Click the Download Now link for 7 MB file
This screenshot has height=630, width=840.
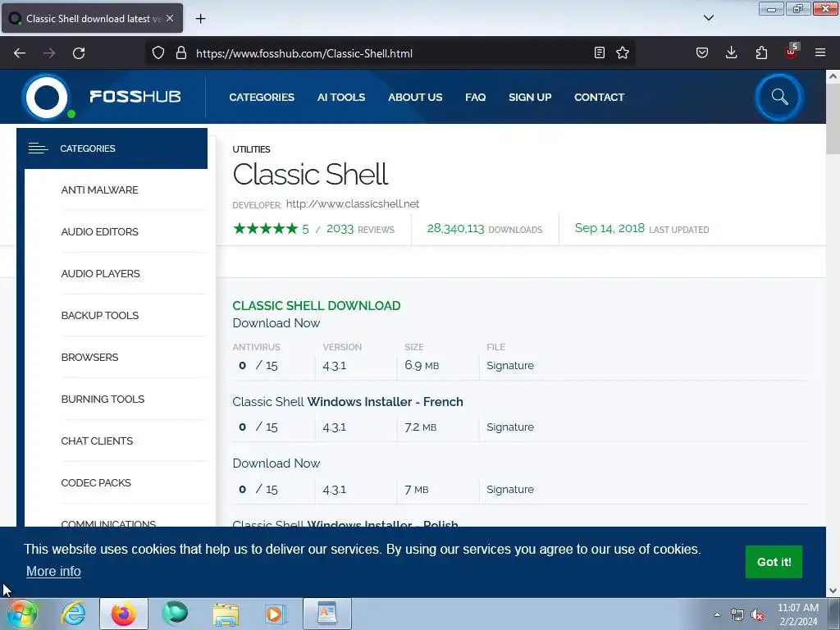(x=276, y=463)
